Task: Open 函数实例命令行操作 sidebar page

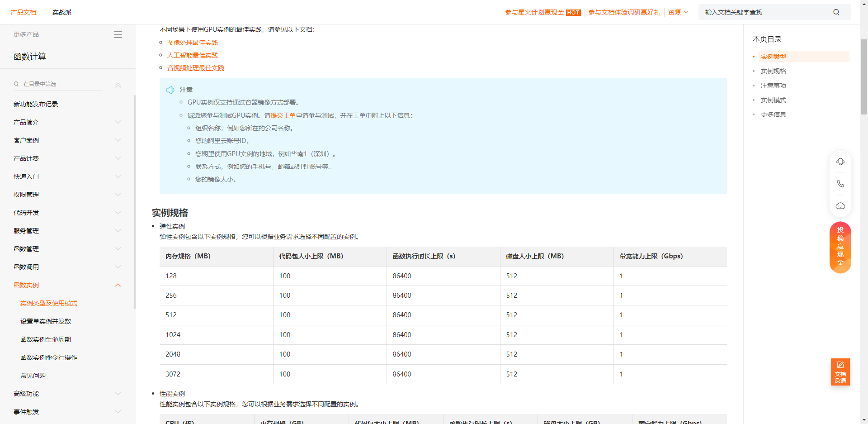Action: pyautogui.click(x=49, y=357)
